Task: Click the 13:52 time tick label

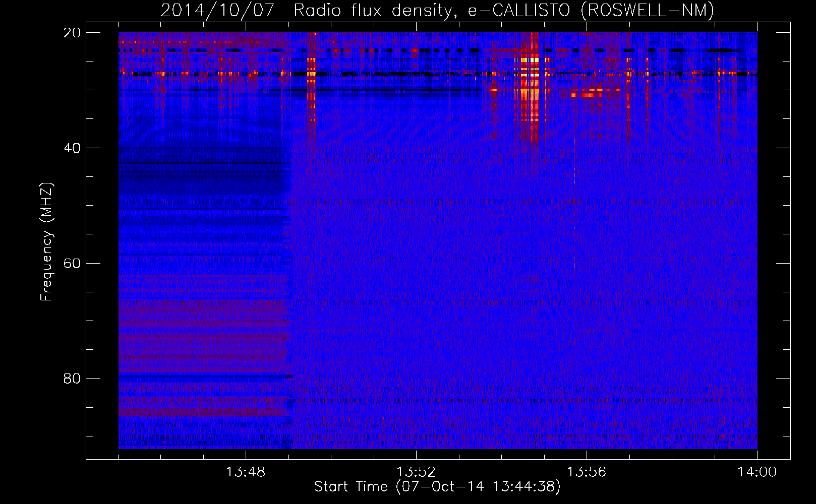Action: coord(416,472)
